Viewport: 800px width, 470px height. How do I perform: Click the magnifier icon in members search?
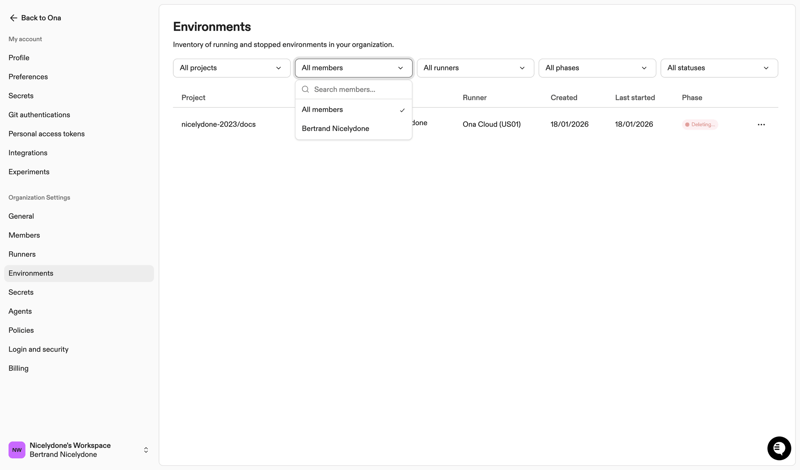click(305, 89)
